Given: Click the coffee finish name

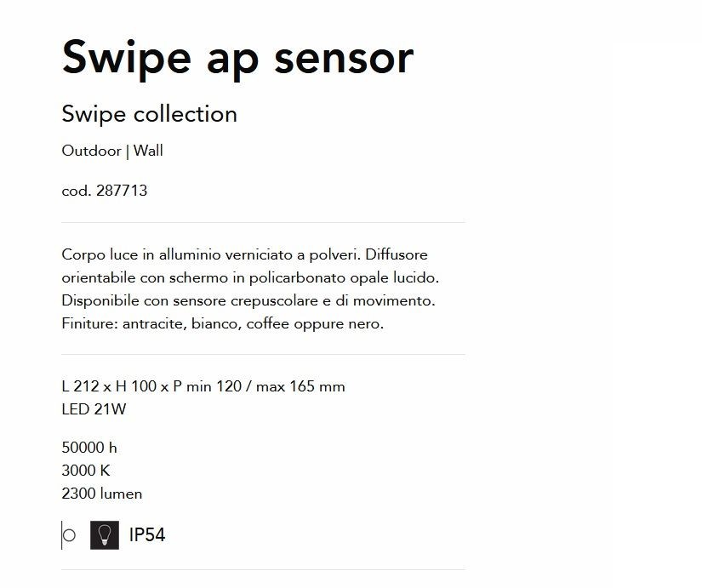Looking at the screenshot, I should (x=268, y=323).
